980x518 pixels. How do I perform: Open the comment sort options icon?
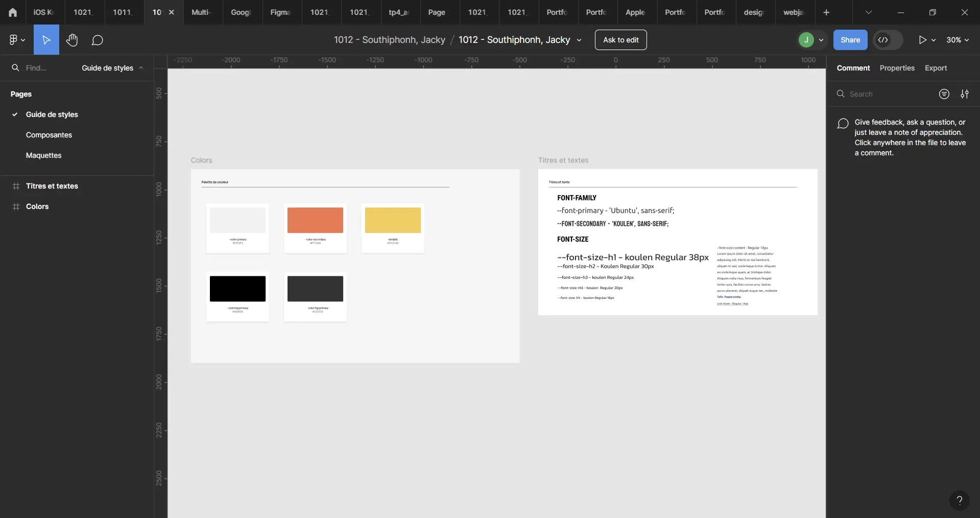point(944,94)
